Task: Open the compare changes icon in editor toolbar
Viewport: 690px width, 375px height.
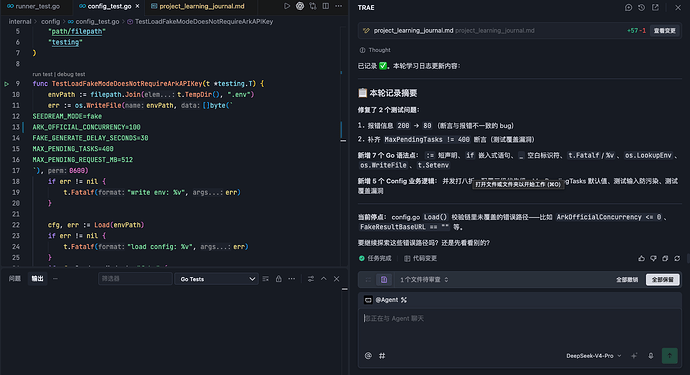Action: pos(313,6)
